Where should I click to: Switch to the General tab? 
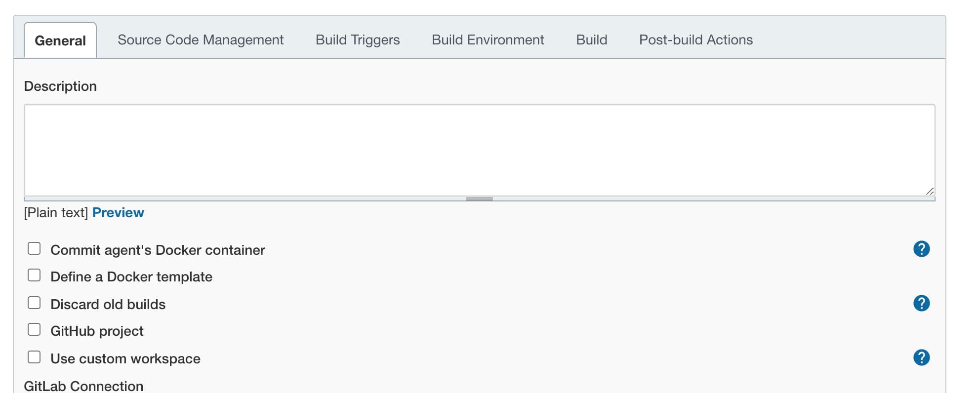point(60,40)
